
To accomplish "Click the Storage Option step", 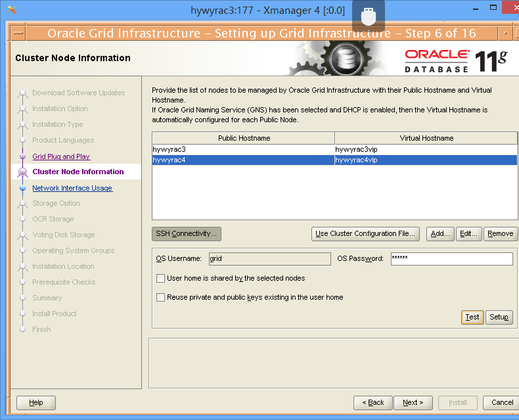I will coord(56,203).
